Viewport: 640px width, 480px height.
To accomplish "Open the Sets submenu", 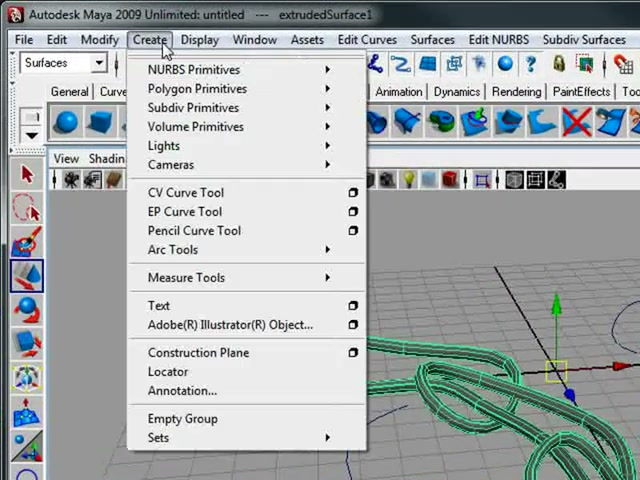I will [x=247, y=438].
